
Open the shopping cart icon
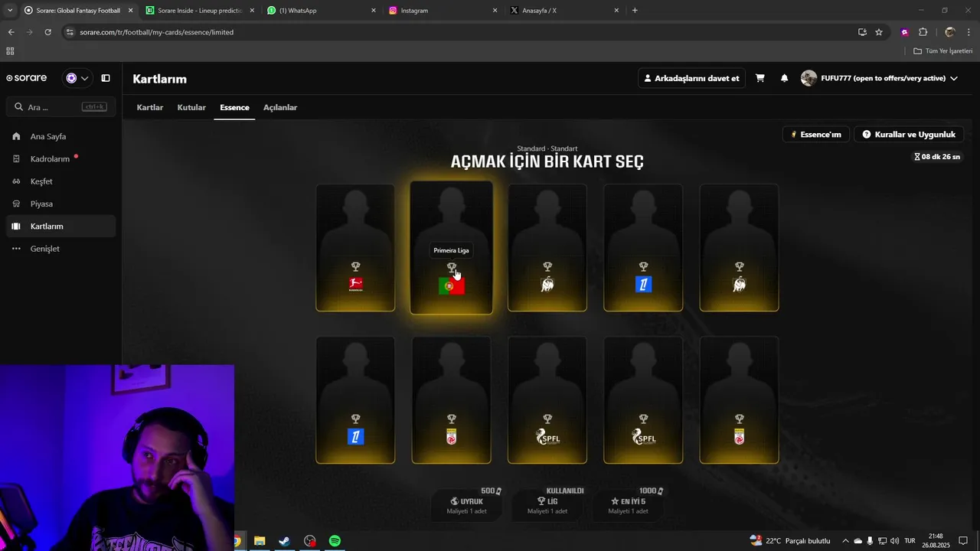click(760, 78)
